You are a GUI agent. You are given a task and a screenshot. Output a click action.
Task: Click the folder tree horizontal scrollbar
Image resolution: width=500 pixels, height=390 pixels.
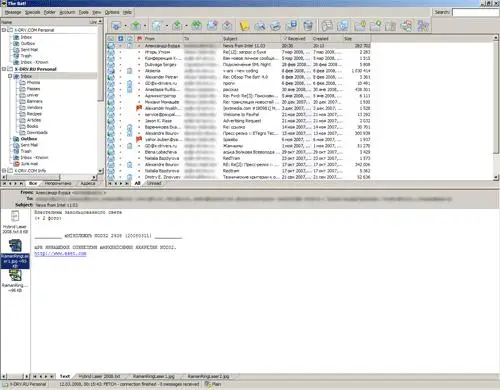[x=49, y=177]
